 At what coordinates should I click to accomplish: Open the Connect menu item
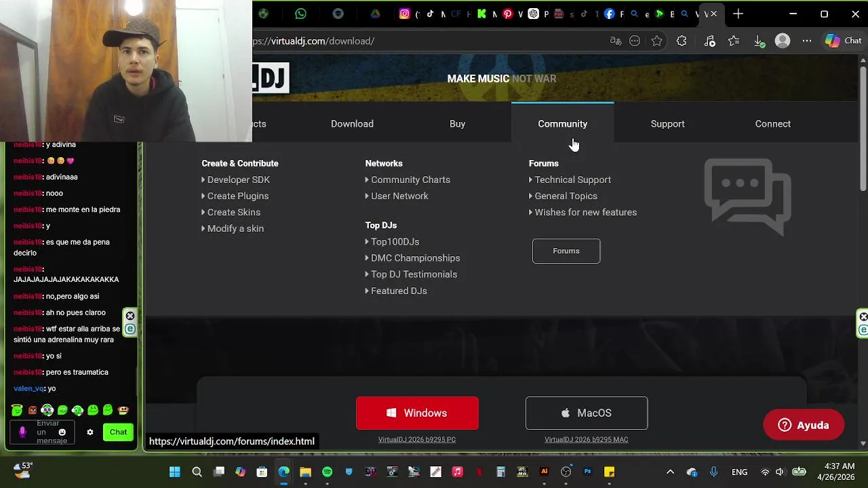[x=772, y=123]
